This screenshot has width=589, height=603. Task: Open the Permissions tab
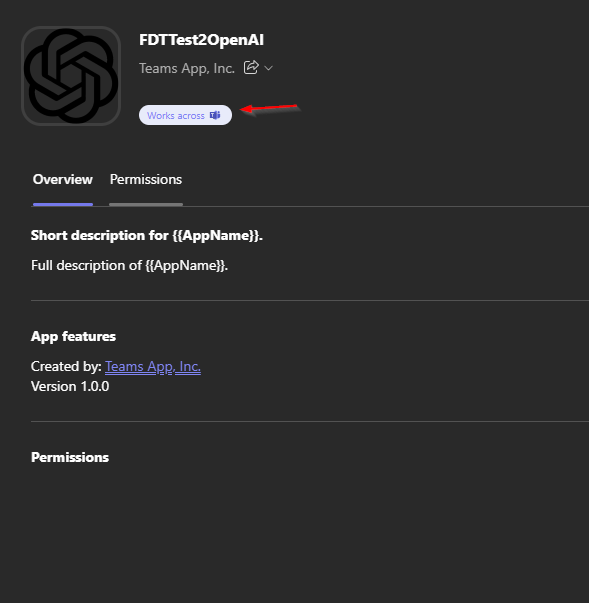(146, 180)
